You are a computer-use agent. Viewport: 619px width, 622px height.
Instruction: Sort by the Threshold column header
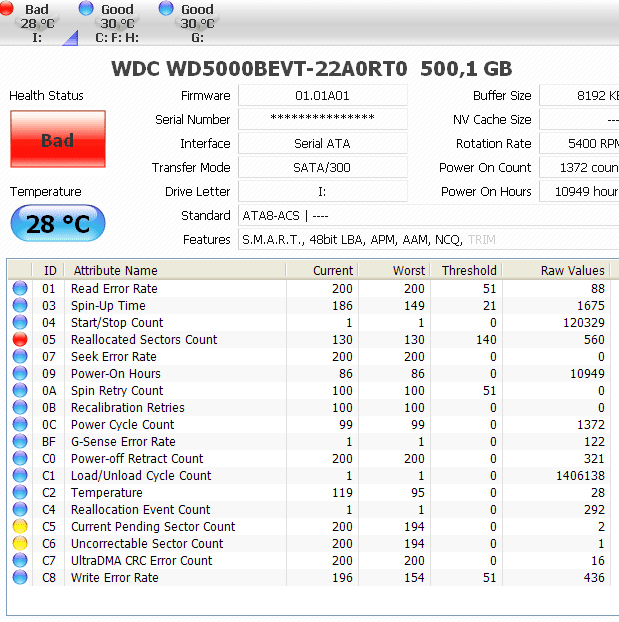[x=466, y=270]
